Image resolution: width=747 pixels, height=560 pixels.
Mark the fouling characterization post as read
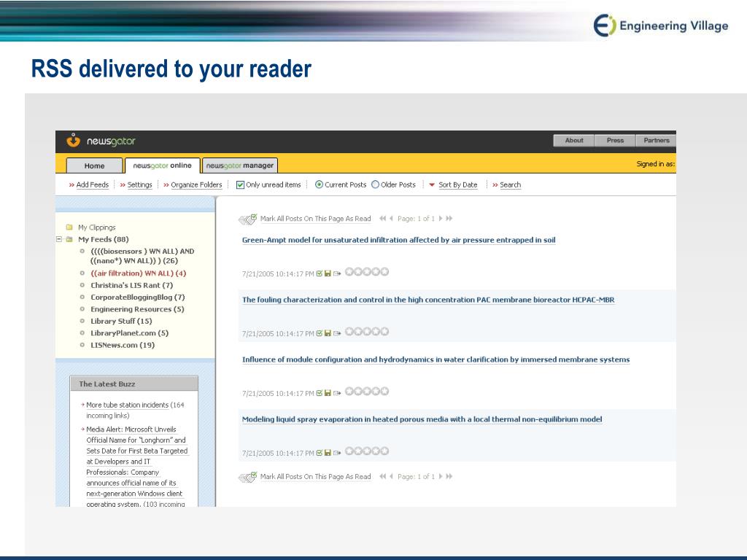(x=320, y=333)
